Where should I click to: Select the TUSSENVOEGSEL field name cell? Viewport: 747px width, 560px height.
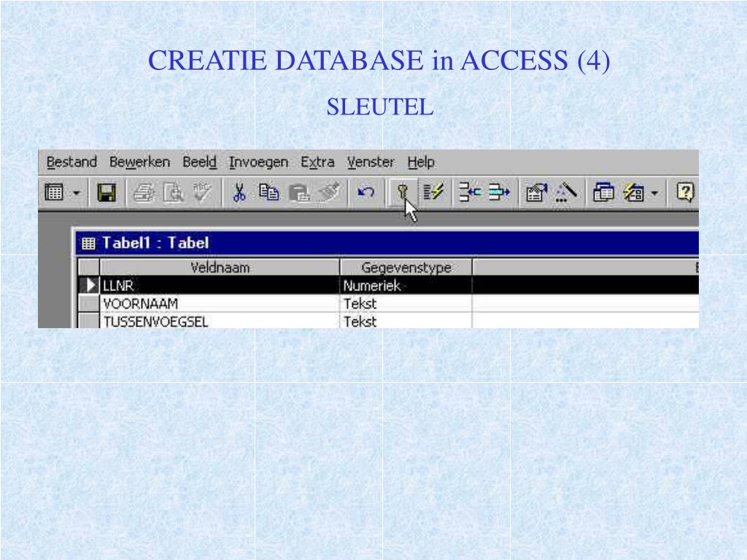[x=220, y=321]
